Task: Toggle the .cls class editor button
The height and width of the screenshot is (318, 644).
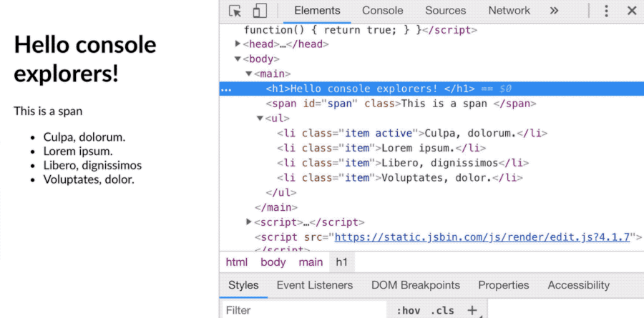Action: pos(442,310)
